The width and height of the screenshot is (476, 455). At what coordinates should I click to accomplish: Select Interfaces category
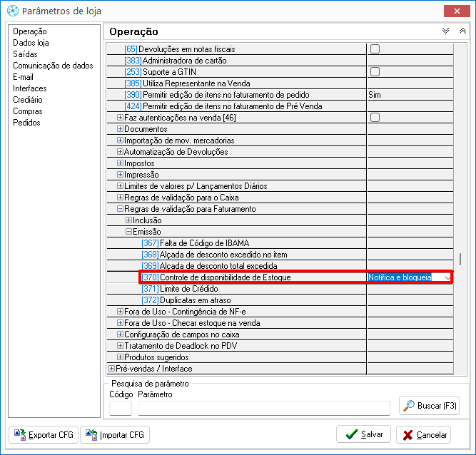pyautogui.click(x=30, y=88)
